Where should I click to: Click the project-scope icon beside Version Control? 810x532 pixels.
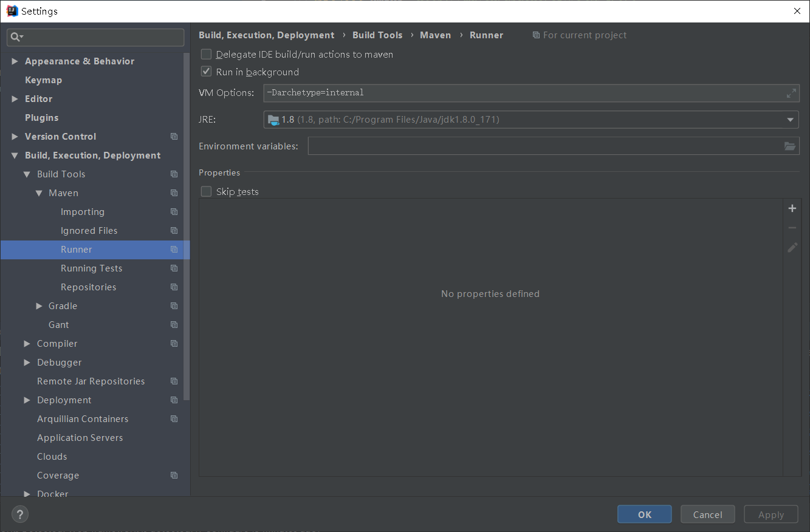click(174, 136)
